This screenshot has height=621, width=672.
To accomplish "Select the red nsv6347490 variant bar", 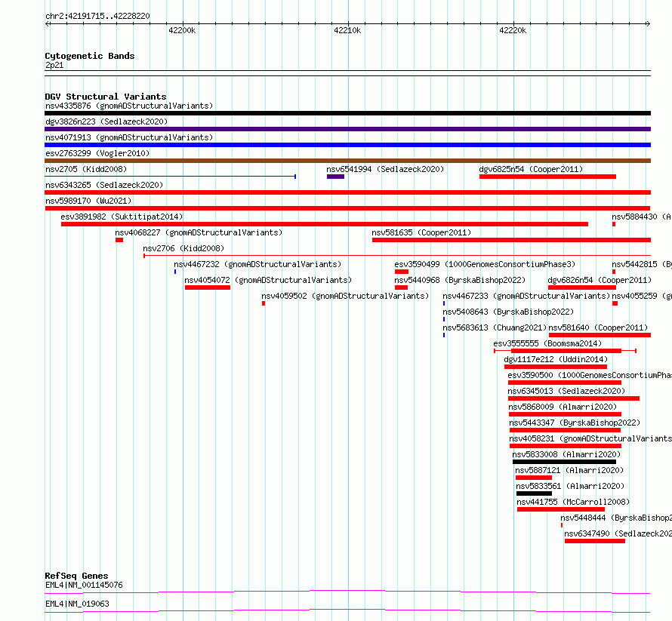I will (x=595, y=541).
